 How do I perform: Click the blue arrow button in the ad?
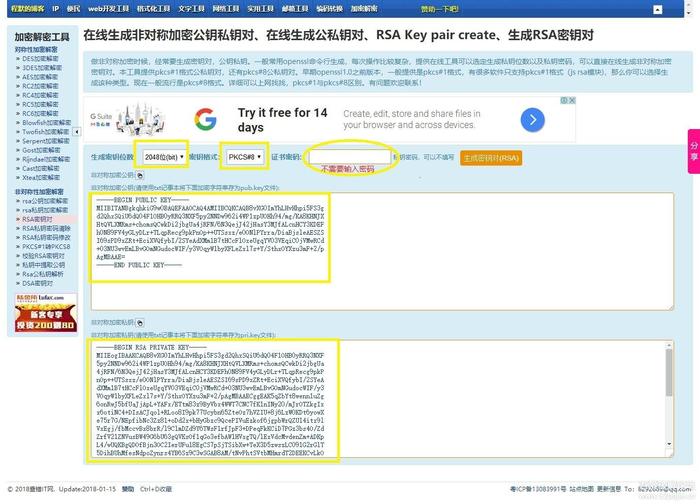(x=533, y=120)
